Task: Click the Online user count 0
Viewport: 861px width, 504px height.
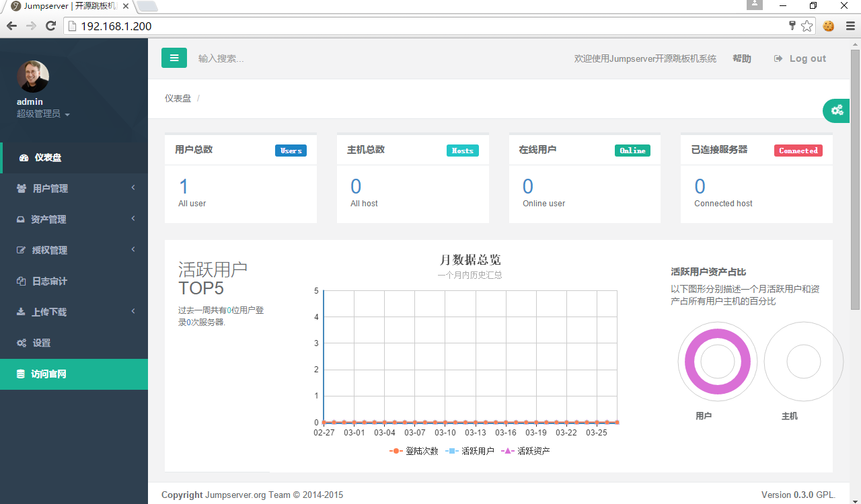Action: (x=528, y=186)
